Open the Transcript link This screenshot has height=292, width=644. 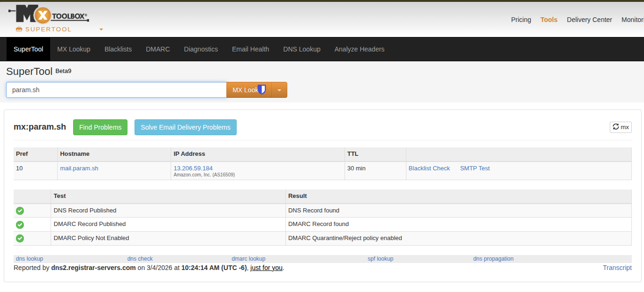(617, 268)
